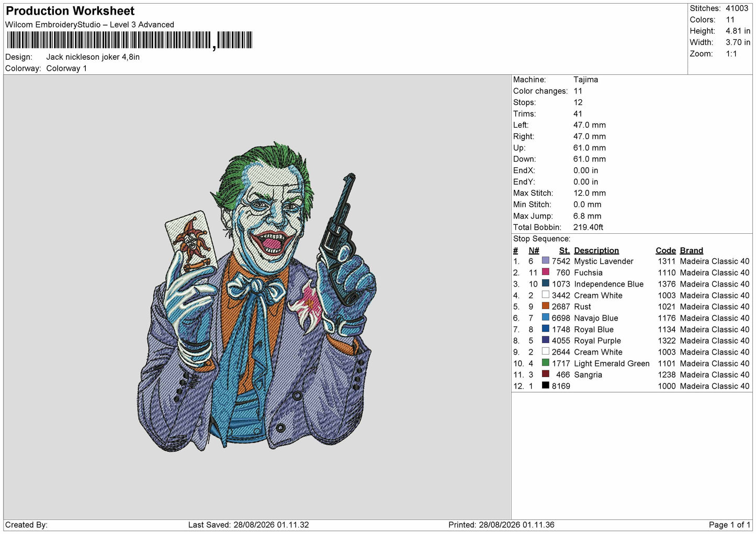Click the 'Rust' description text

[582, 306]
